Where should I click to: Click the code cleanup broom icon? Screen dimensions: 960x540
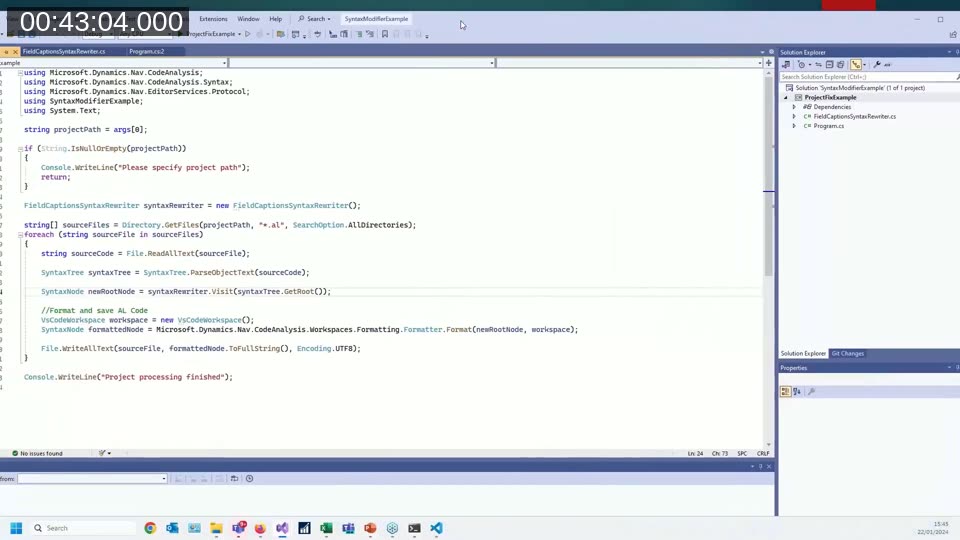click(102, 453)
